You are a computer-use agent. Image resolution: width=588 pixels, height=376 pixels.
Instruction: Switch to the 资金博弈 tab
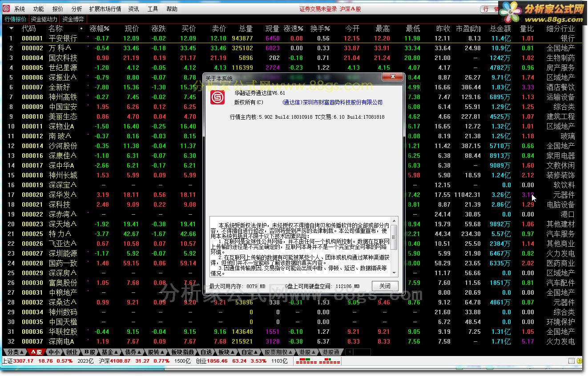click(x=73, y=19)
